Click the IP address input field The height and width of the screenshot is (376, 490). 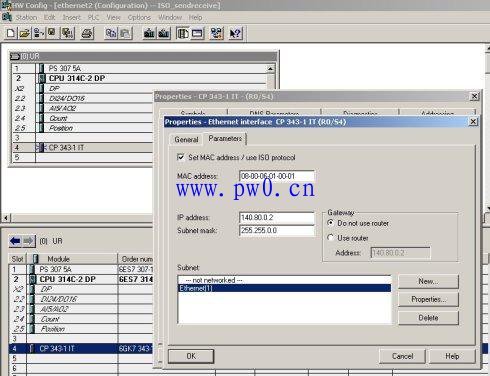click(277, 217)
